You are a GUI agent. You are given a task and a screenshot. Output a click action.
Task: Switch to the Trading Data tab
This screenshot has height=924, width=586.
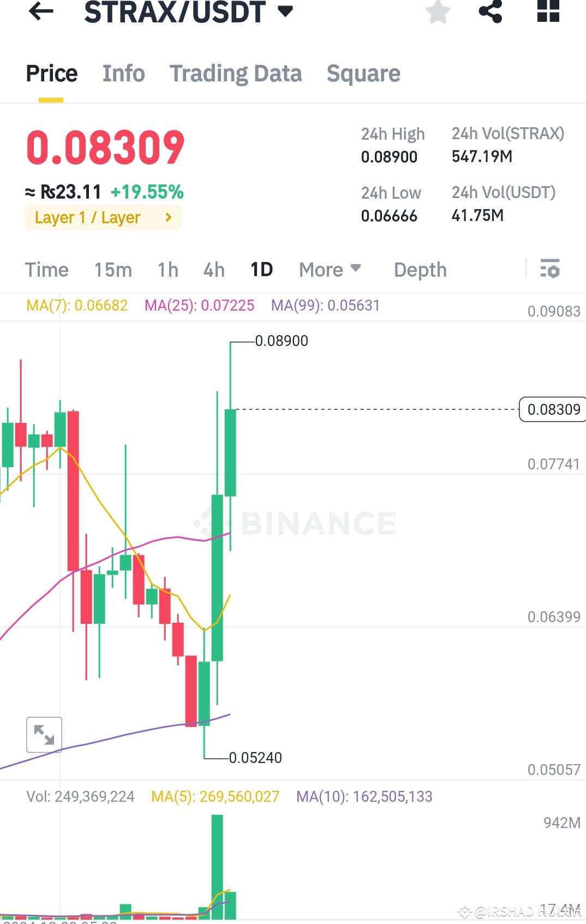[236, 73]
